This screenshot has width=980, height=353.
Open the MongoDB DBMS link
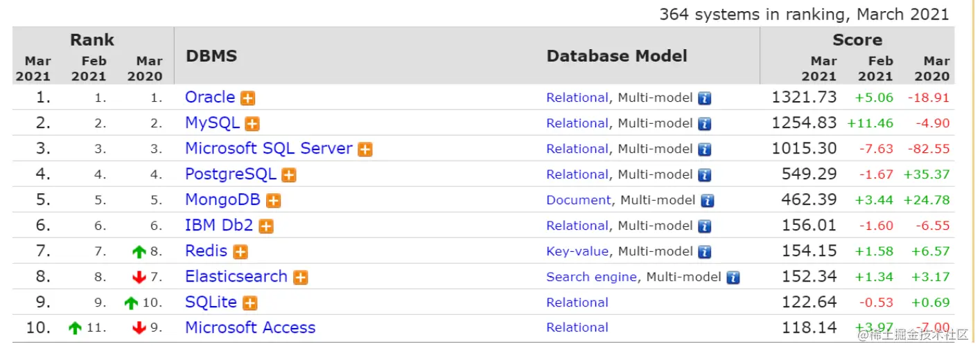coord(222,200)
